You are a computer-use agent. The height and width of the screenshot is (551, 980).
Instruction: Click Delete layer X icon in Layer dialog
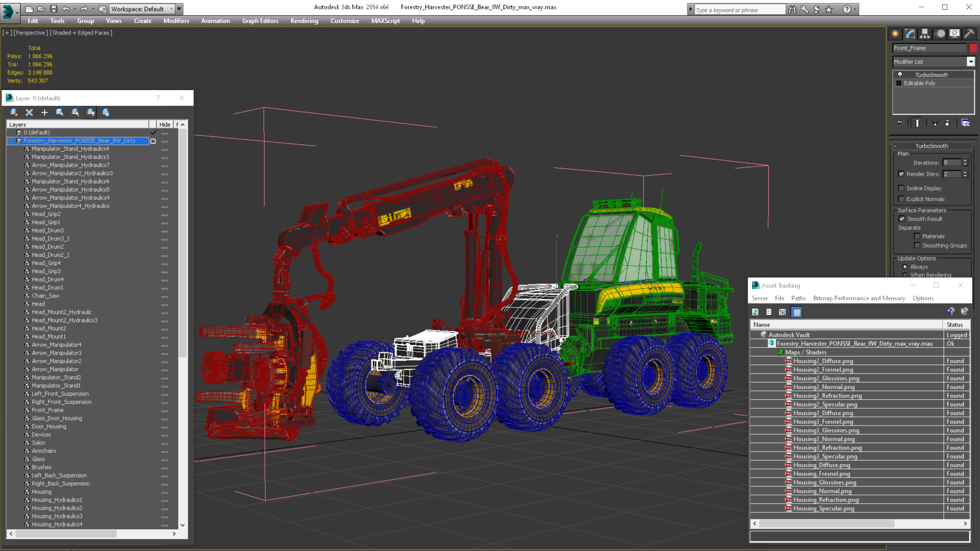(29, 112)
